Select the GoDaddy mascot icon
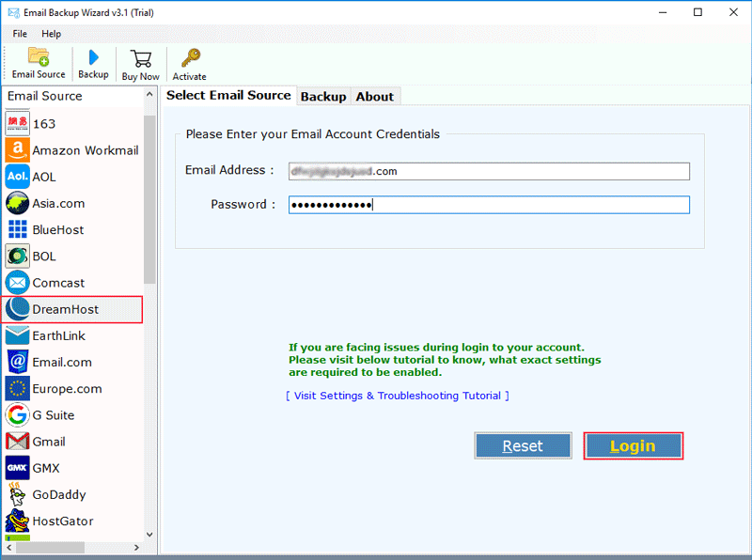 tap(17, 494)
